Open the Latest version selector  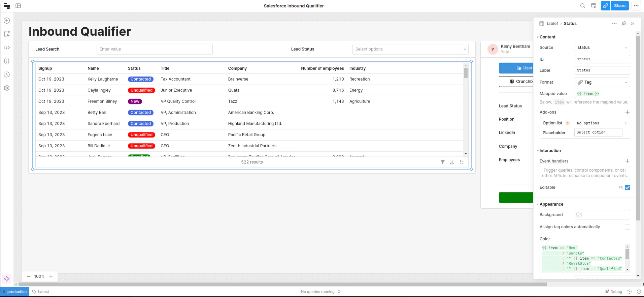pos(41,292)
